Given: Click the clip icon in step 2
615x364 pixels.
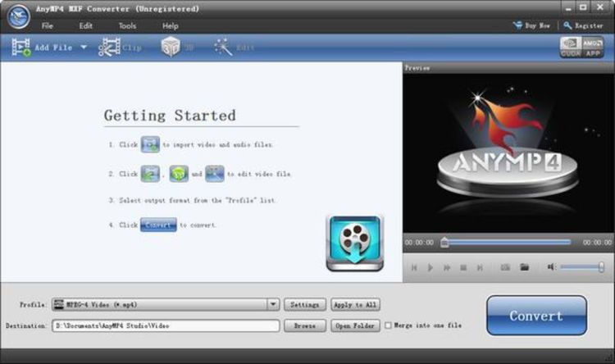Looking at the screenshot, I should tap(150, 174).
